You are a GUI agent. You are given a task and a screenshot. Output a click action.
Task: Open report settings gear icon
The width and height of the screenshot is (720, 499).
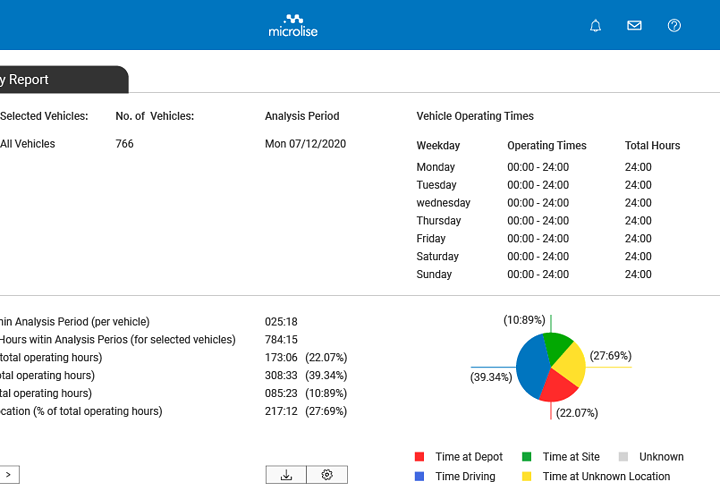tap(327, 475)
